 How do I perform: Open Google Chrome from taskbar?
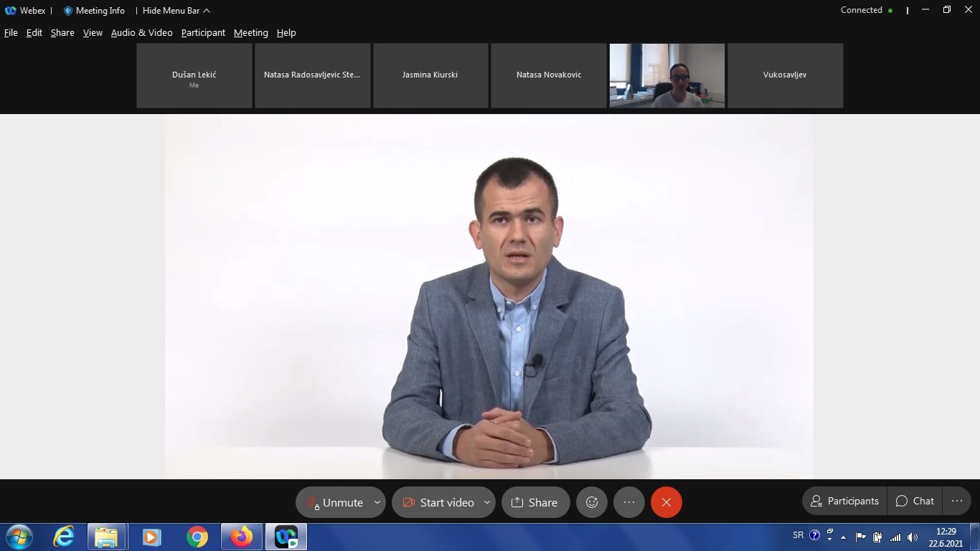click(x=197, y=537)
